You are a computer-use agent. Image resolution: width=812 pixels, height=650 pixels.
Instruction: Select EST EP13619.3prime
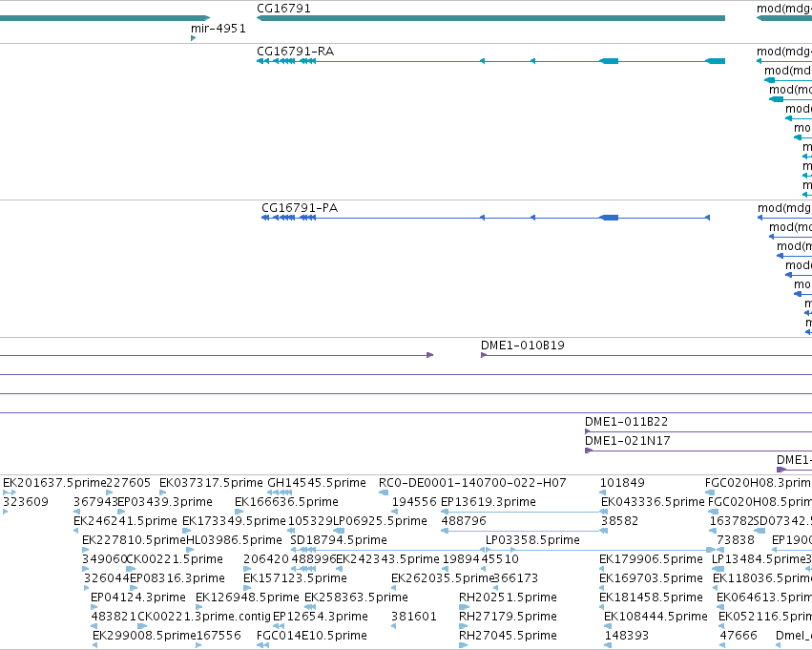[x=489, y=502]
